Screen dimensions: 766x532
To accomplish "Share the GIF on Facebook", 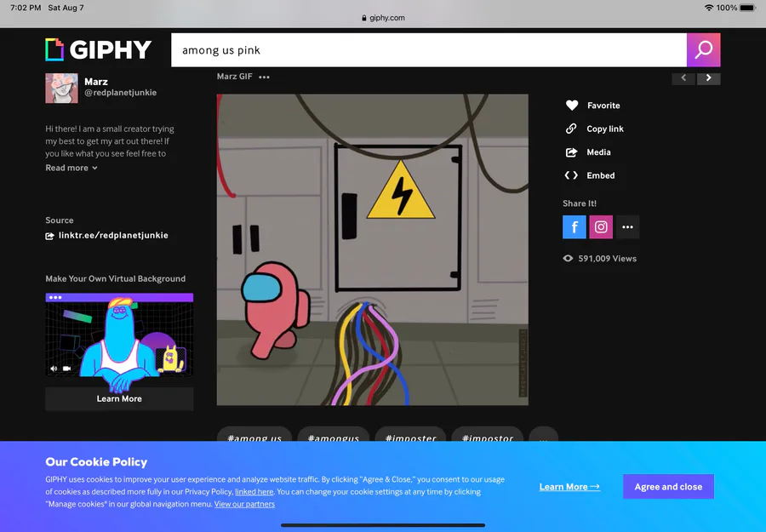I will (x=574, y=227).
